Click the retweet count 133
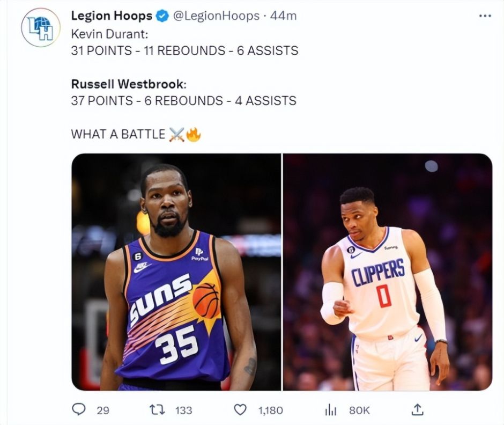 click(183, 410)
